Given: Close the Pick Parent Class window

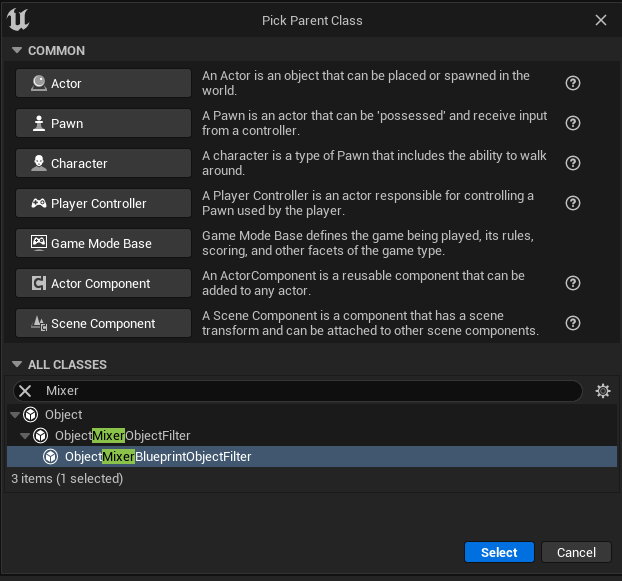Looking at the screenshot, I should coord(600,20).
